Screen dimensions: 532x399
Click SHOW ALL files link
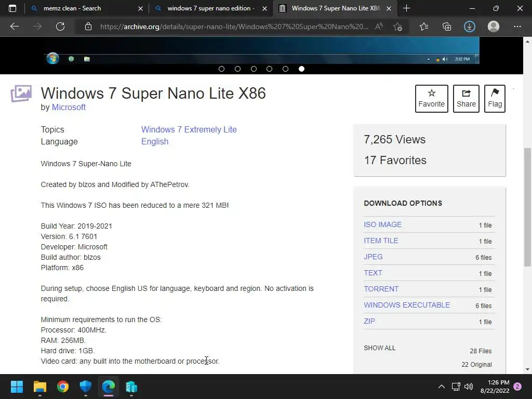point(380,348)
